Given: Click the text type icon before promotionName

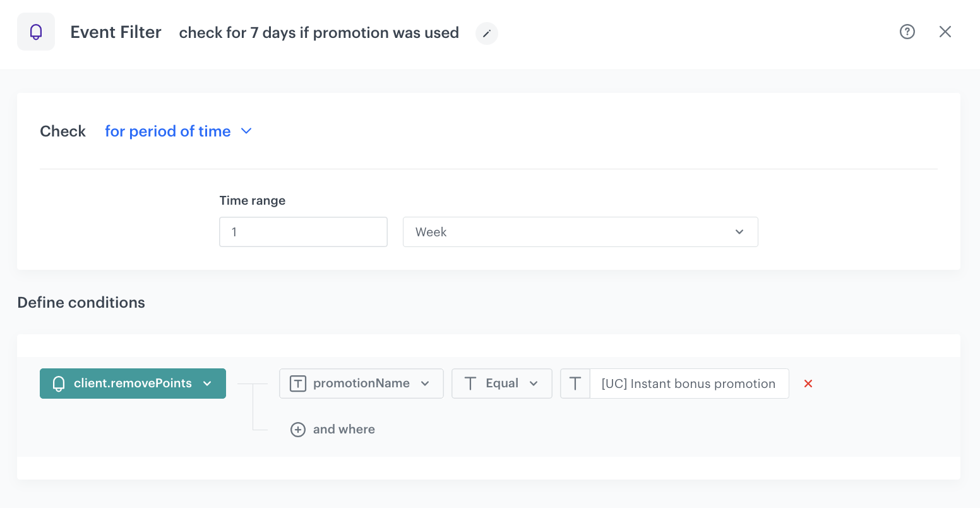Looking at the screenshot, I should point(297,383).
